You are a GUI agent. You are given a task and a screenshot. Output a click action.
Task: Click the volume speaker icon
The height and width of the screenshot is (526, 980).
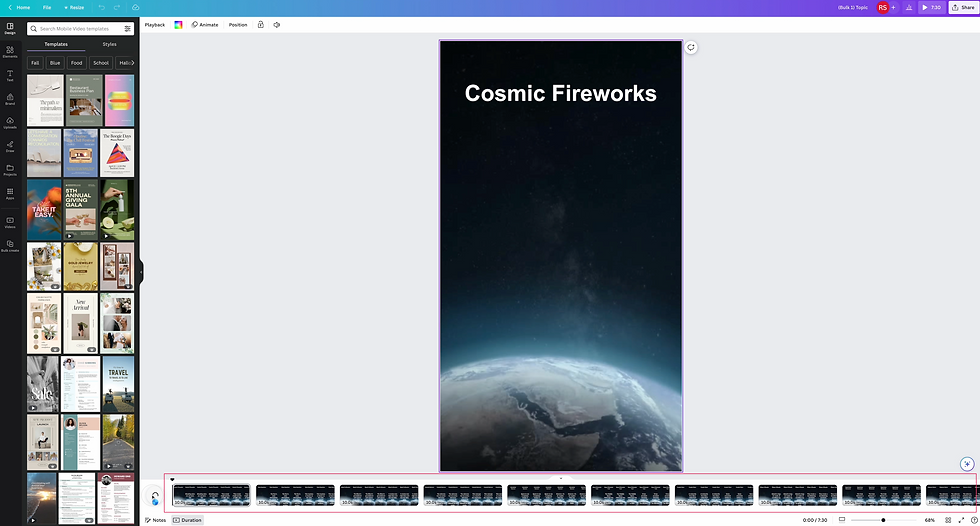pyautogui.click(x=277, y=25)
